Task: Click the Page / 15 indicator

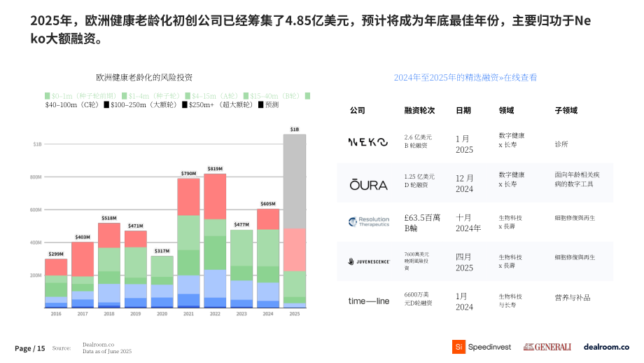Action: pyautogui.click(x=29, y=348)
